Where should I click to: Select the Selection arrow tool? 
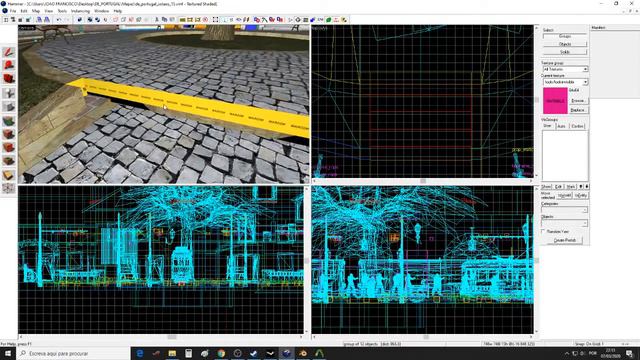[x=9, y=52]
